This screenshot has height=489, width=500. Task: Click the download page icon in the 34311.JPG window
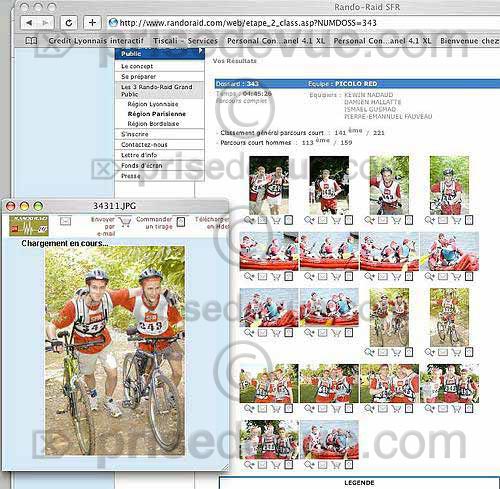click(x=181, y=222)
